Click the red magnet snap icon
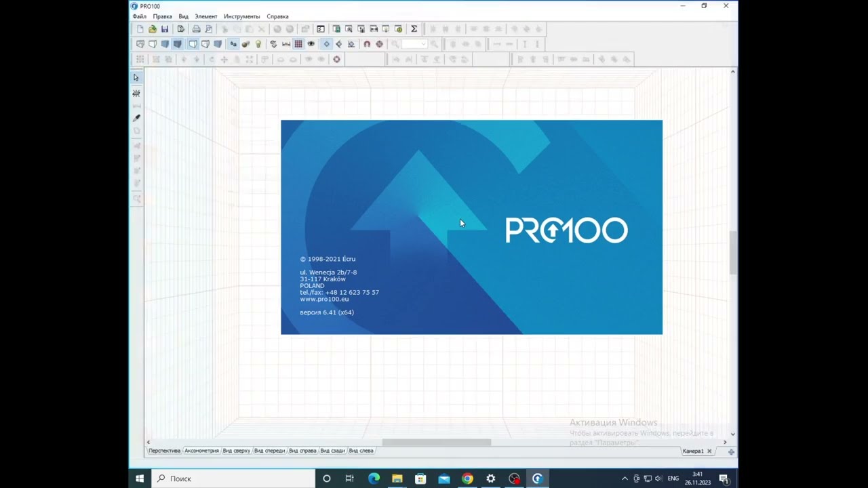This screenshot has height=488, width=868. (x=367, y=44)
